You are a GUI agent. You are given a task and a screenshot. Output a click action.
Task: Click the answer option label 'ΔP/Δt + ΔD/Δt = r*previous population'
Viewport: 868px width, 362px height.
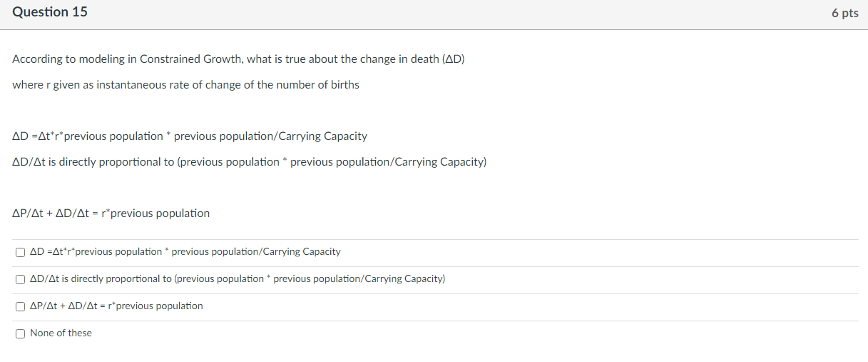coord(116,306)
